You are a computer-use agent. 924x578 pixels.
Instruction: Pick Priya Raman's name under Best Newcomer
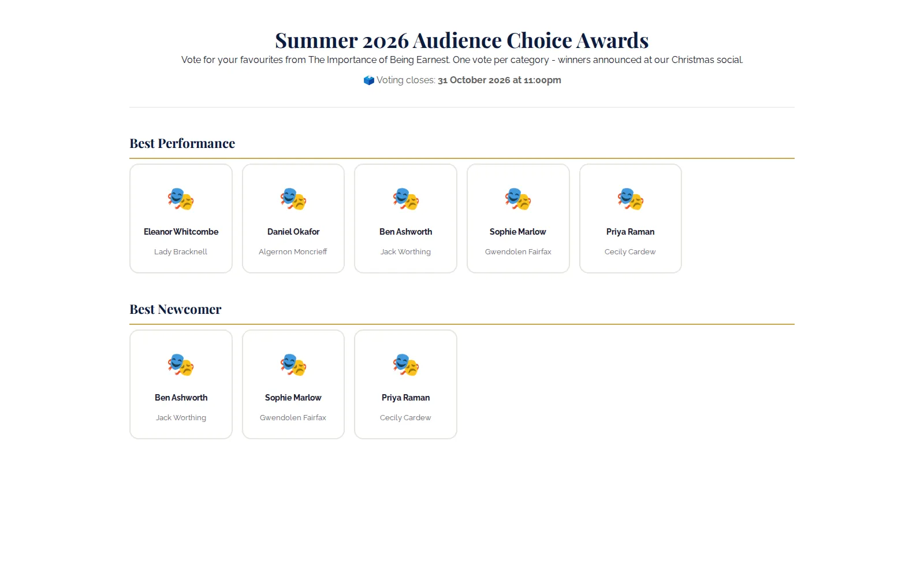[x=406, y=398]
